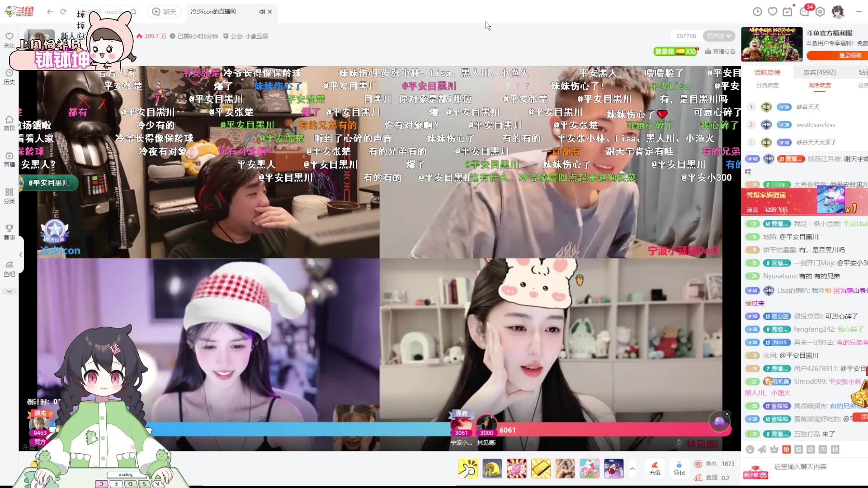Click the 新少爺 fan badge selector

pos(755,472)
